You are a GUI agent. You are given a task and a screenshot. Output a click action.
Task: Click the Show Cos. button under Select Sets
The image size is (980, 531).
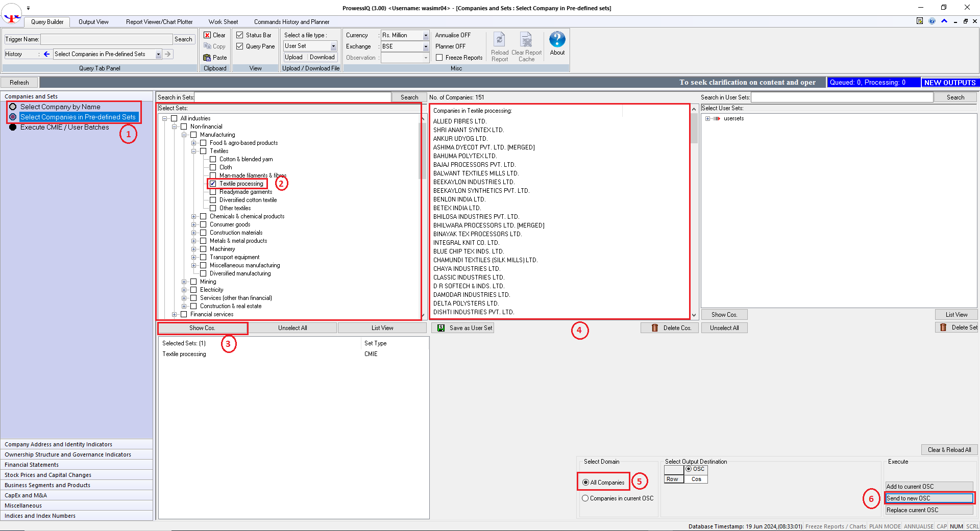(x=203, y=328)
